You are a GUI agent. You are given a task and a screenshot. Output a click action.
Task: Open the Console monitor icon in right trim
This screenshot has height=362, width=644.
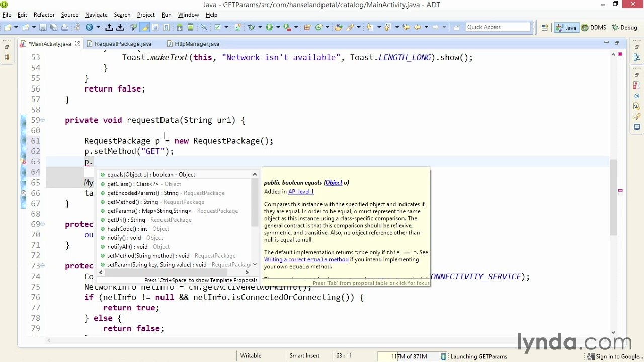click(x=637, y=127)
